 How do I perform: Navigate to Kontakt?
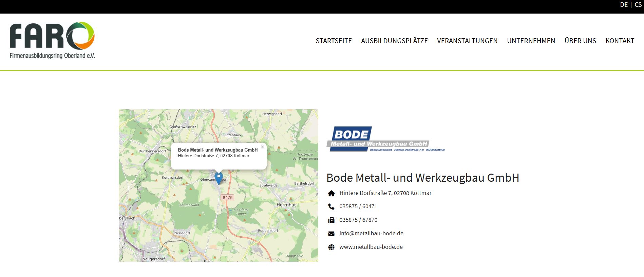[x=620, y=41]
